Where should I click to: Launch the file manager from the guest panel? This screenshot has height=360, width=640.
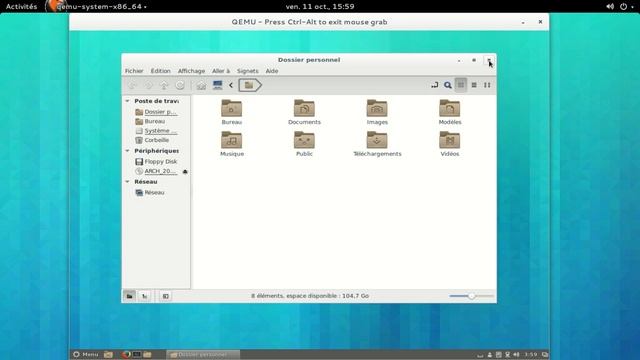click(147, 354)
